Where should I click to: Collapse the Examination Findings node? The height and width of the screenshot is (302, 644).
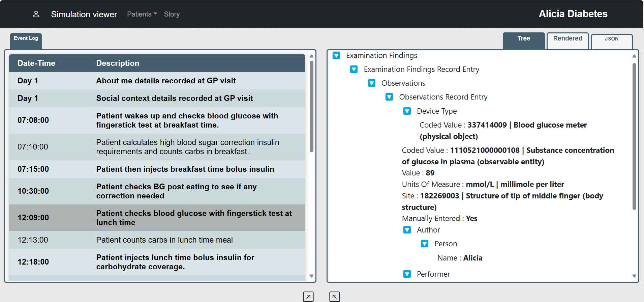(x=336, y=55)
